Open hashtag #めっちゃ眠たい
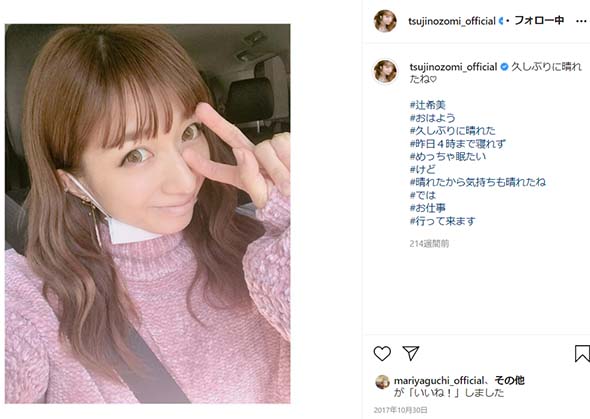Viewport: 590px width, 419px height. pyautogui.click(x=448, y=156)
